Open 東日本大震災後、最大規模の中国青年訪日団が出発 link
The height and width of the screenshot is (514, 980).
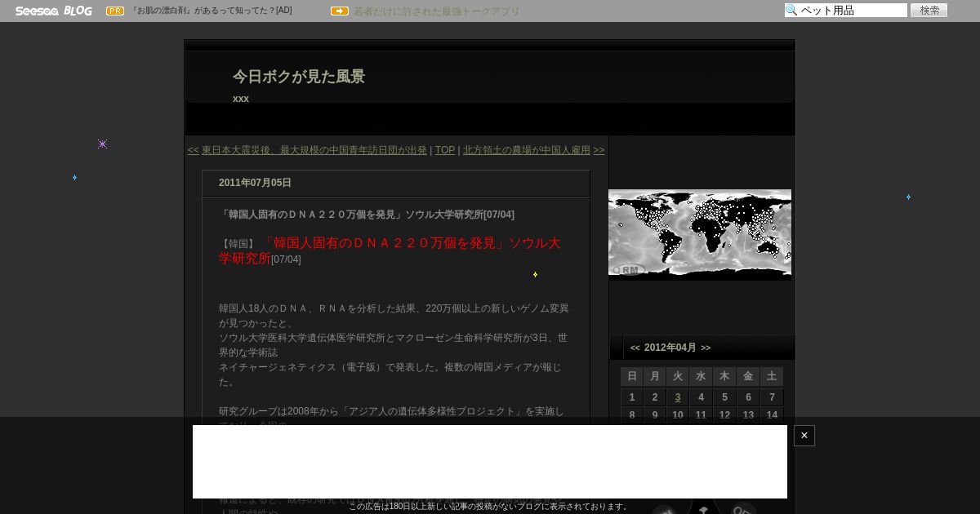click(x=314, y=150)
